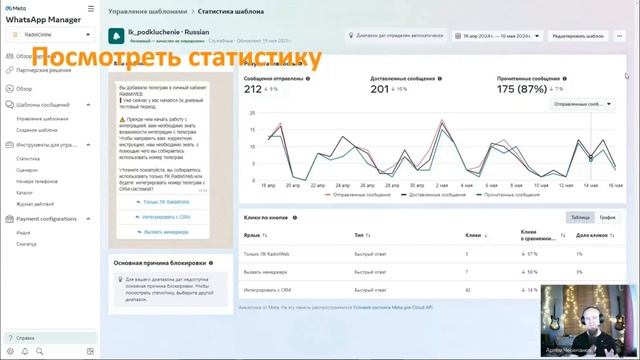
Task: Show info for Доставленные сообщения metric
Action: pos(440,78)
